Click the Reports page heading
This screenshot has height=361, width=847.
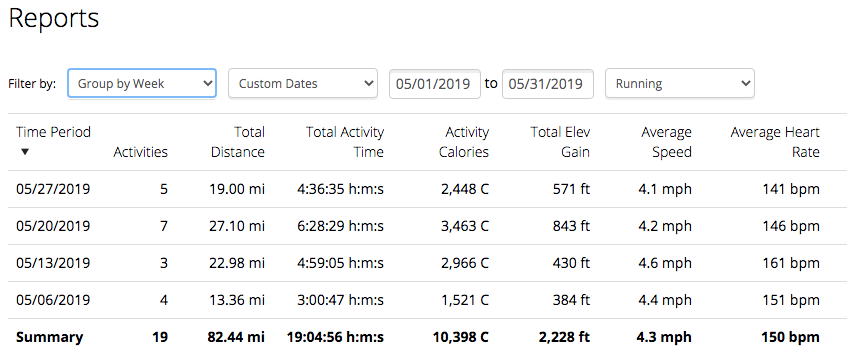click(53, 18)
